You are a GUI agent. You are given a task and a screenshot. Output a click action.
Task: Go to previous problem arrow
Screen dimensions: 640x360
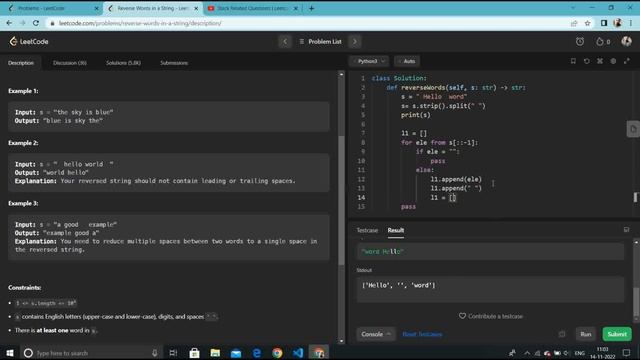(285, 41)
